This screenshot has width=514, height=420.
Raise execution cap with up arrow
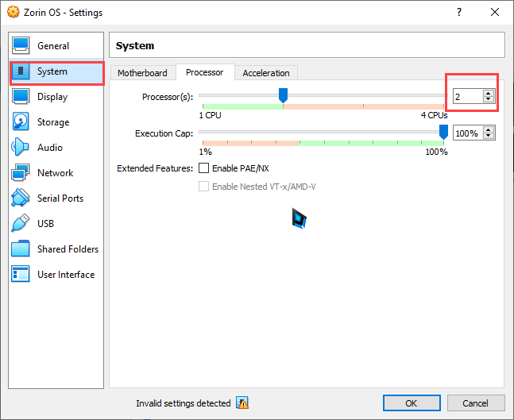(x=489, y=129)
